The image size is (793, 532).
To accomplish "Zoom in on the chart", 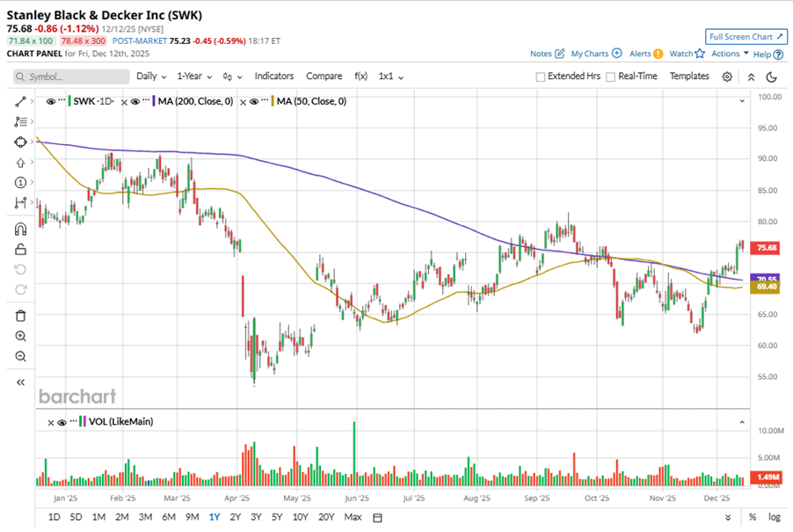I will pyautogui.click(x=21, y=336).
